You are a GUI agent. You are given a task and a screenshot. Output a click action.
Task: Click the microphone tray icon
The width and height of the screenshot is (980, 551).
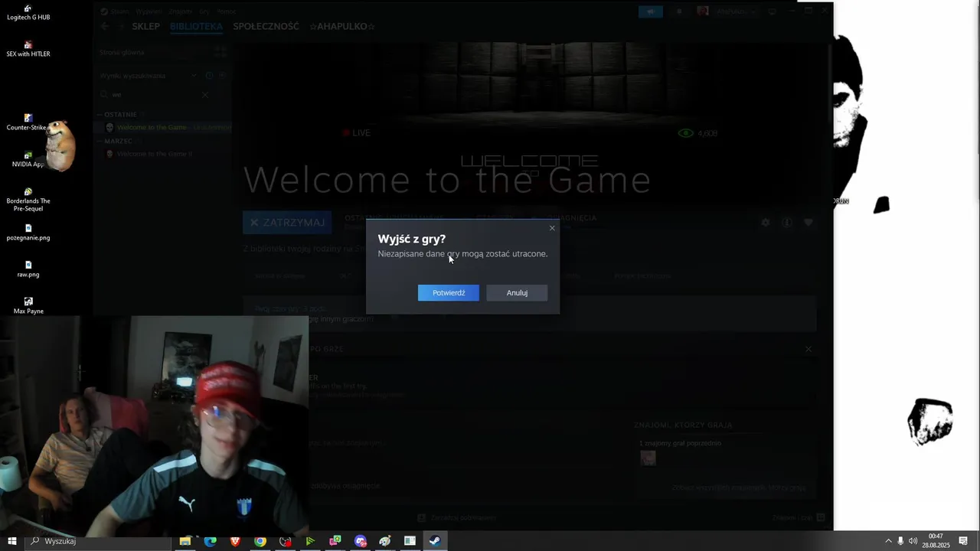(x=900, y=541)
